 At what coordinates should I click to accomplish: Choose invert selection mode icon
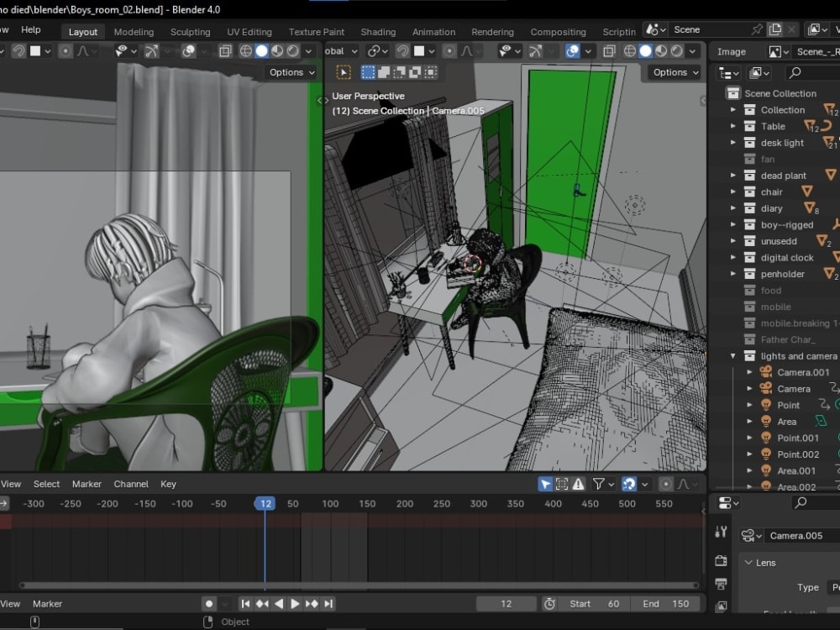tap(415, 71)
